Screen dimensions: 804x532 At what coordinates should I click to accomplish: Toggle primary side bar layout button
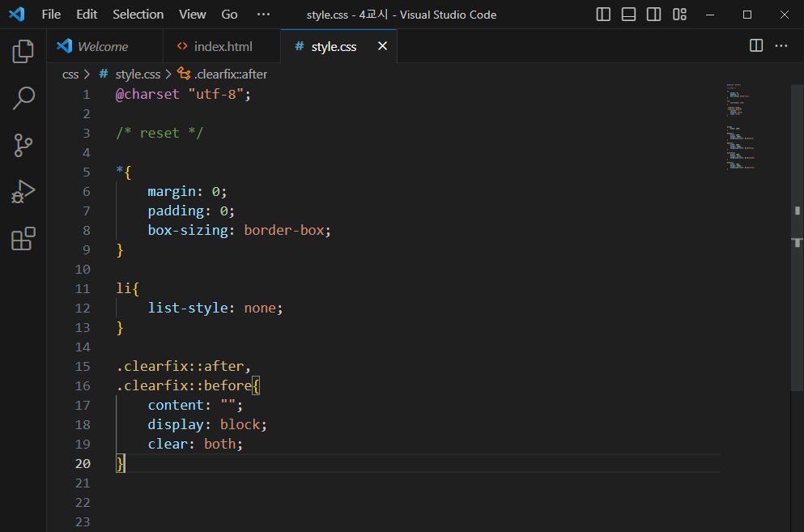(603, 15)
